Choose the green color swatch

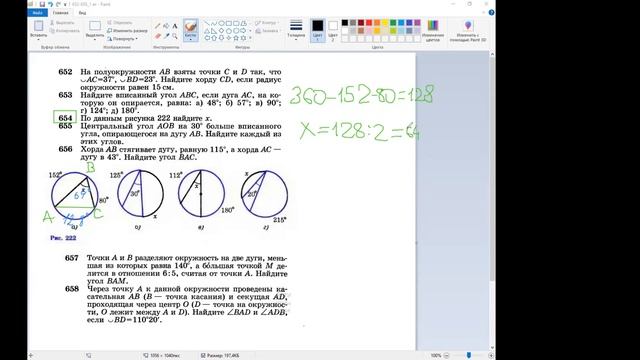coord(393,23)
